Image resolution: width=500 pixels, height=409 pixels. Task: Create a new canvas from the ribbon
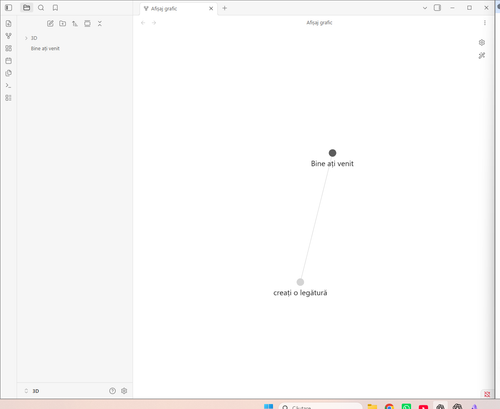pyautogui.click(x=9, y=48)
